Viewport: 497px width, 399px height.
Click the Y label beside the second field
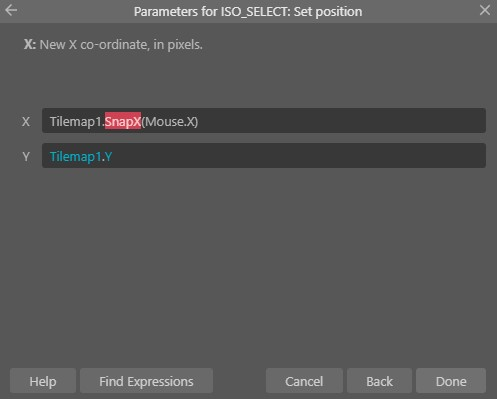pyautogui.click(x=26, y=156)
